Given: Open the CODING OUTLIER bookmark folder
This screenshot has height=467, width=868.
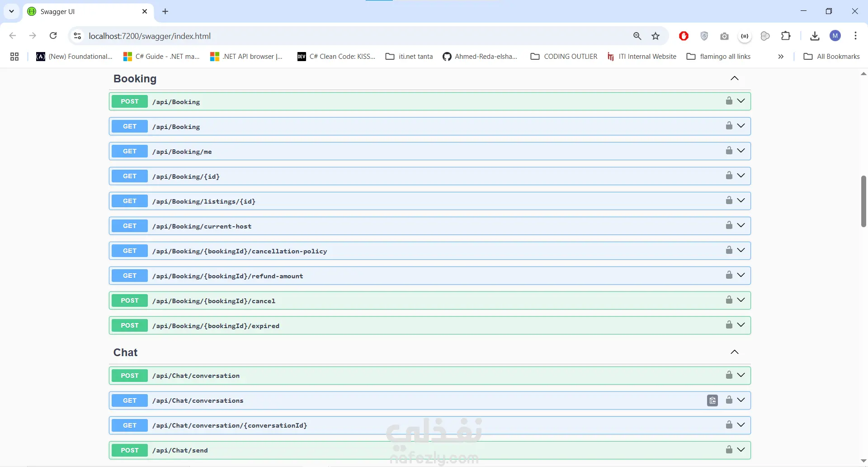Looking at the screenshot, I should click(x=564, y=57).
